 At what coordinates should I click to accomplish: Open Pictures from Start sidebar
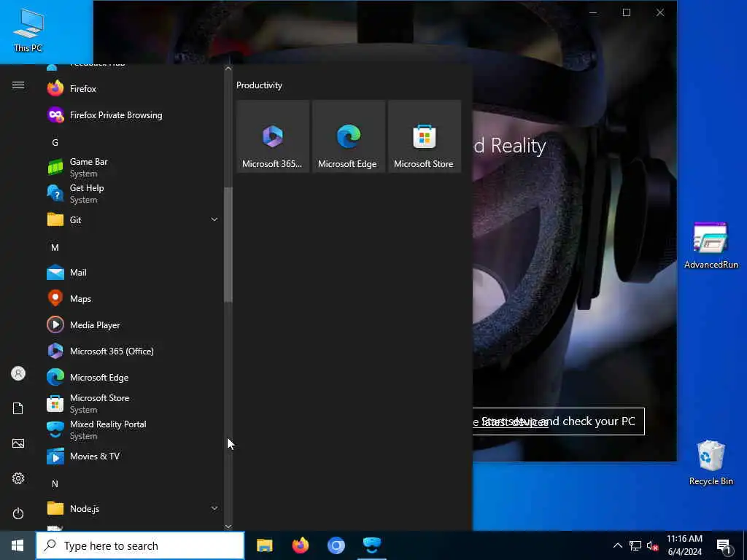pos(18,443)
